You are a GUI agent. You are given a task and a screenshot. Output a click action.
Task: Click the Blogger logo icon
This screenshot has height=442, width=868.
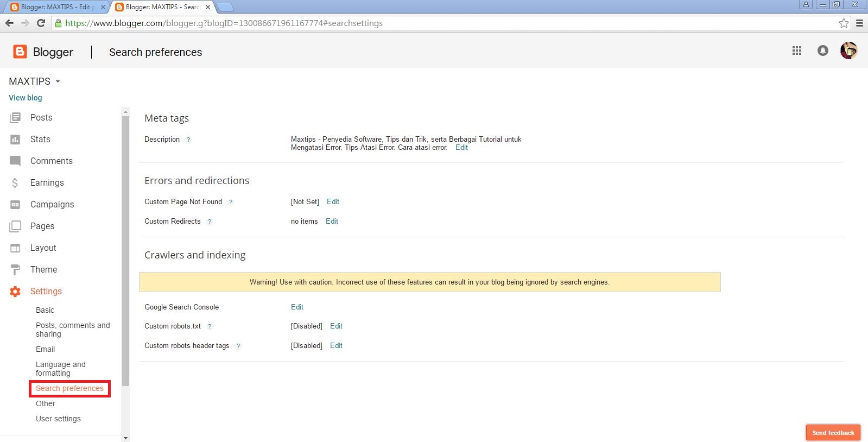[20, 52]
